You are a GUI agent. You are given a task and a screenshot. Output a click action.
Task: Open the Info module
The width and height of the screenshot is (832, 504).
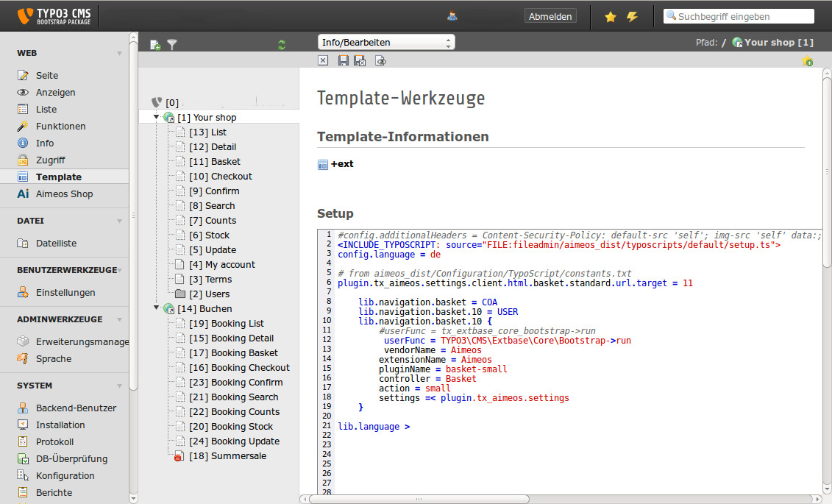[45, 143]
